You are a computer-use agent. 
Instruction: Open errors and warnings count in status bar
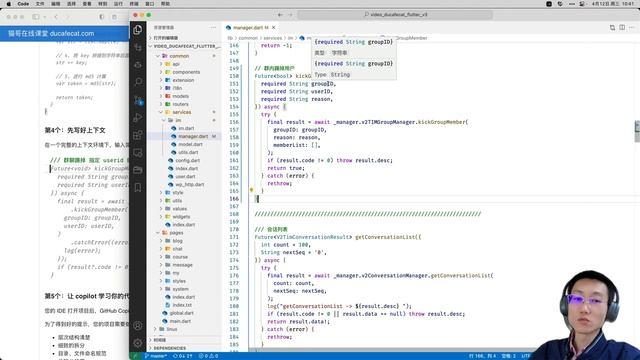click(208, 356)
